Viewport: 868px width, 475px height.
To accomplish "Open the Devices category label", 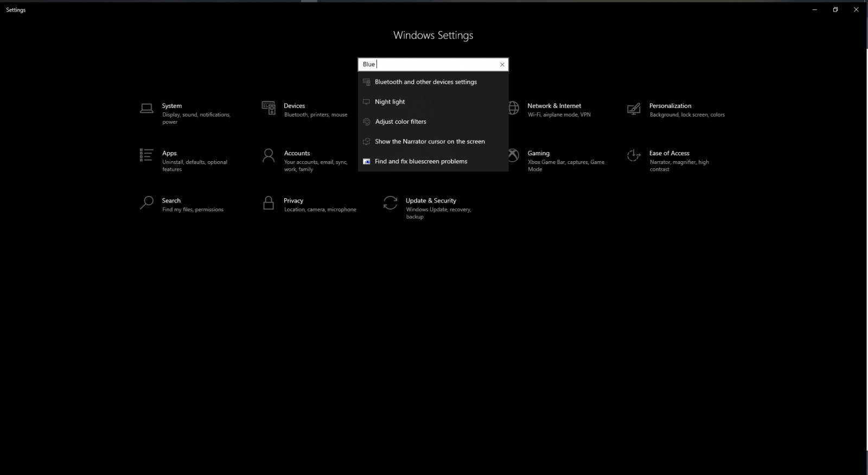I will [295, 106].
